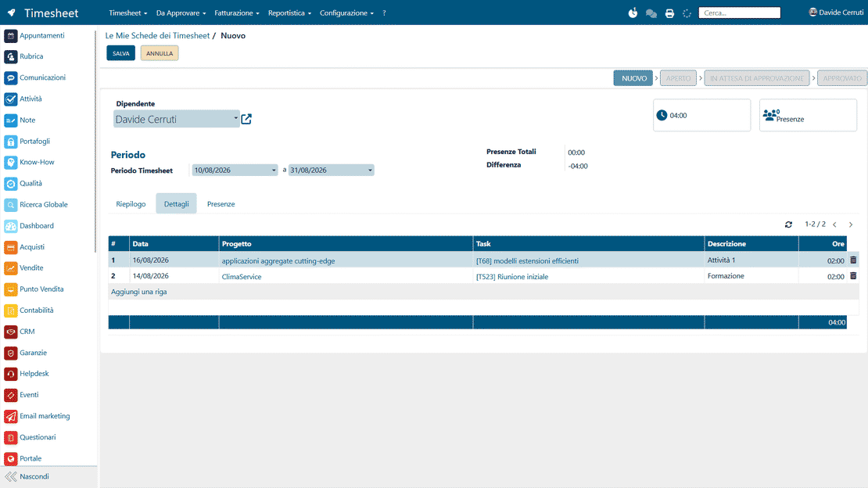Click the timer activity icon in top bar

coord(633,13)
